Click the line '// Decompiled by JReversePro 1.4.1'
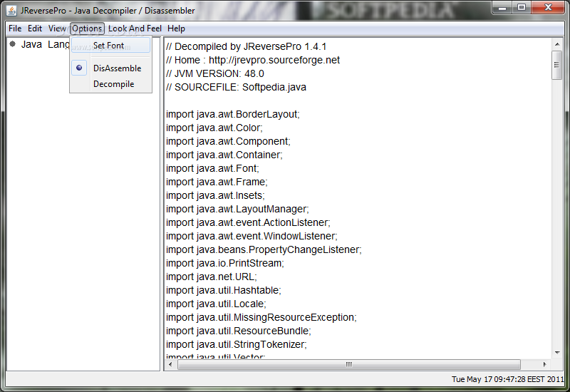This screenshot has width=570, height=392. click(246, 46)
